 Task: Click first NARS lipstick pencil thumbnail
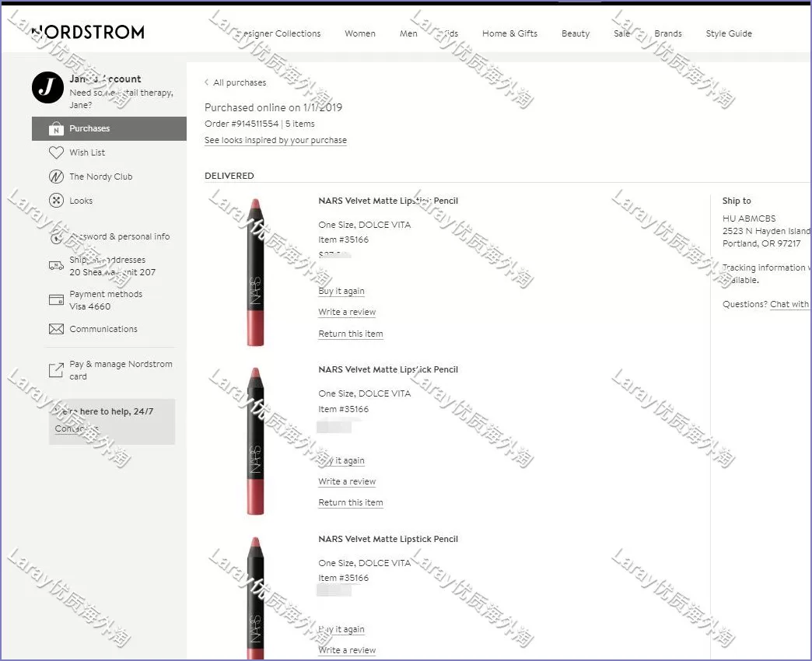pyautogui.click(x=255, y=272)
